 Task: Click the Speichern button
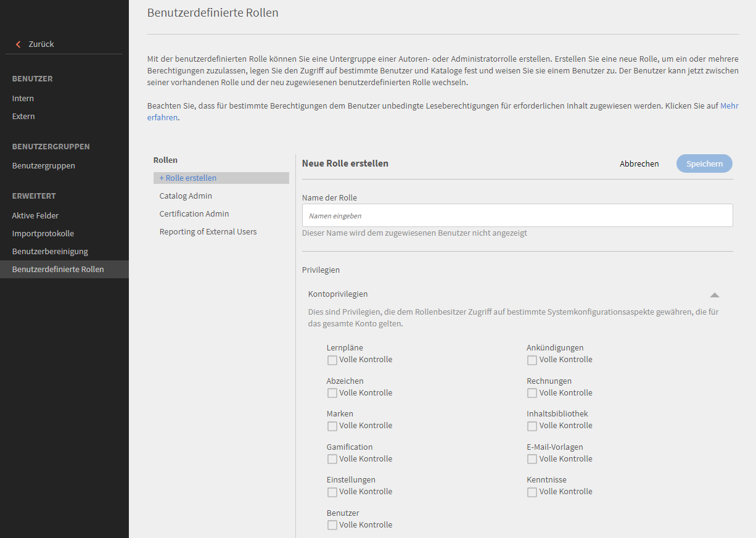coord(704,163)
